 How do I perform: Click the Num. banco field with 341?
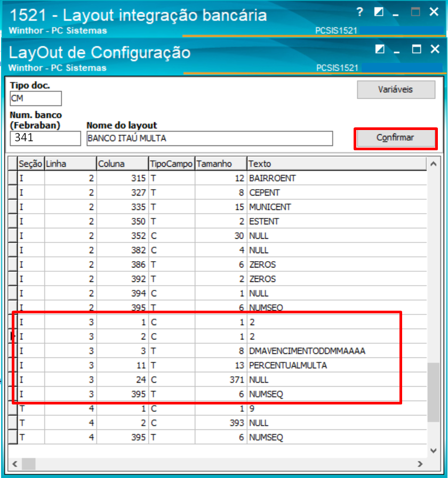45,139
